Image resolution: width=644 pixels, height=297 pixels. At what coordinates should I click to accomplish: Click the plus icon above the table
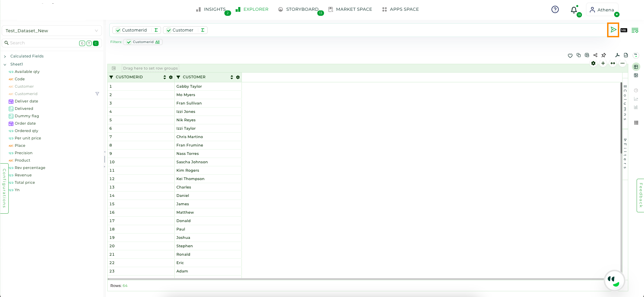click(603, 63)
